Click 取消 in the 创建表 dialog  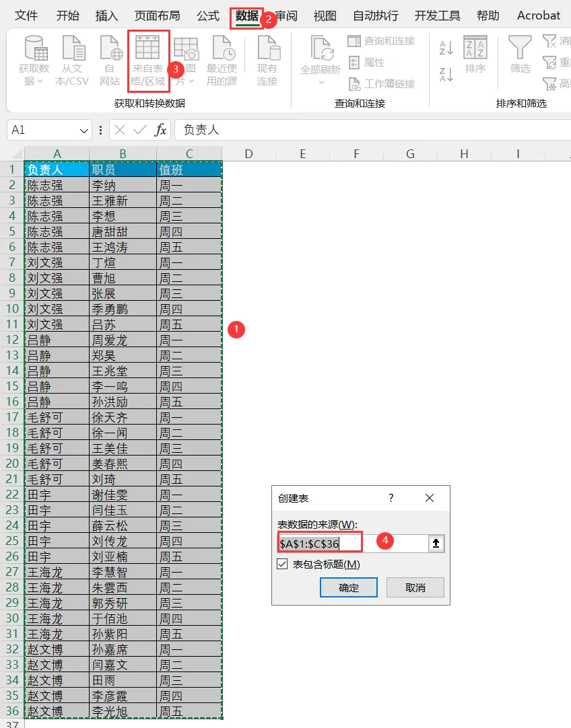coord(415,588)
